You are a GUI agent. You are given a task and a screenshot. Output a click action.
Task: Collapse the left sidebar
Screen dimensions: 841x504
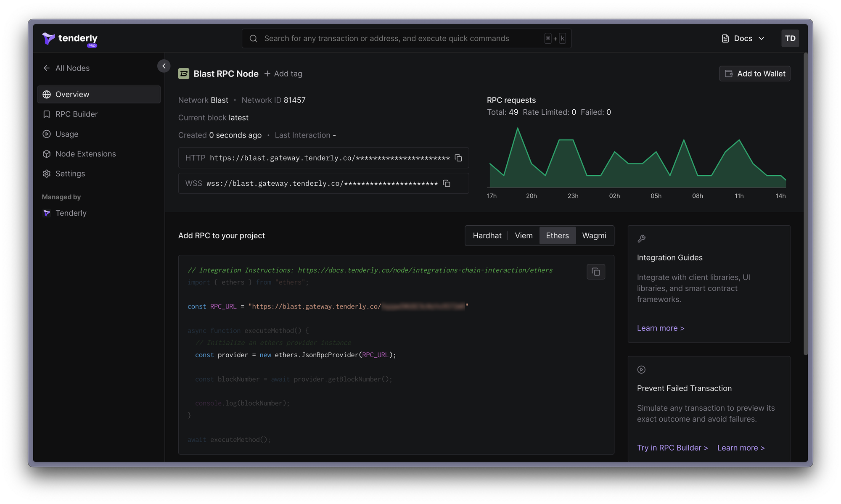point(164,66)
